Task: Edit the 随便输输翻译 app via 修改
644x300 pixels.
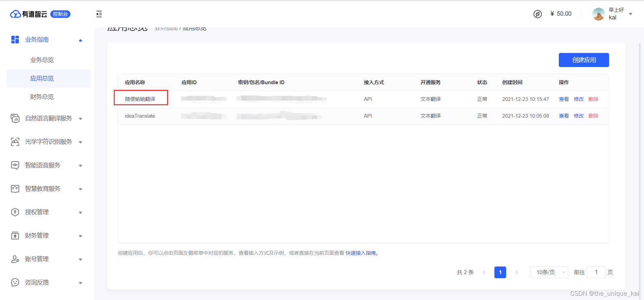Action: tap(579, 99)
